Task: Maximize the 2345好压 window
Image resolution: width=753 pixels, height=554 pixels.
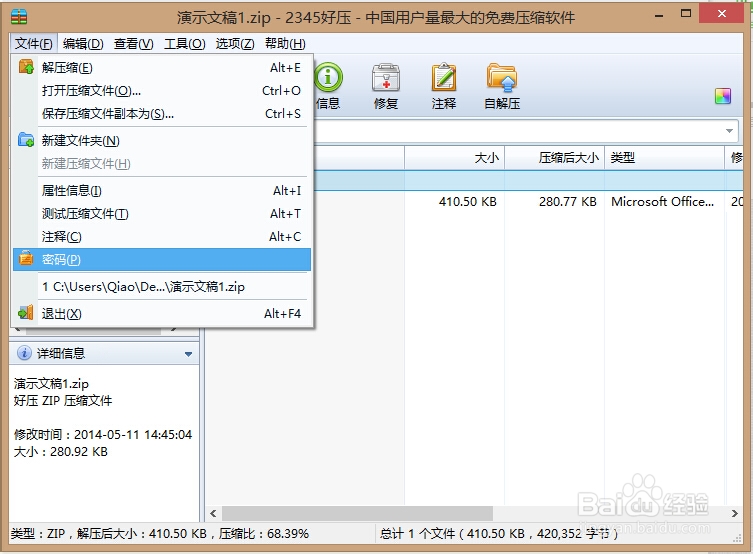Action: coord(686,14)
